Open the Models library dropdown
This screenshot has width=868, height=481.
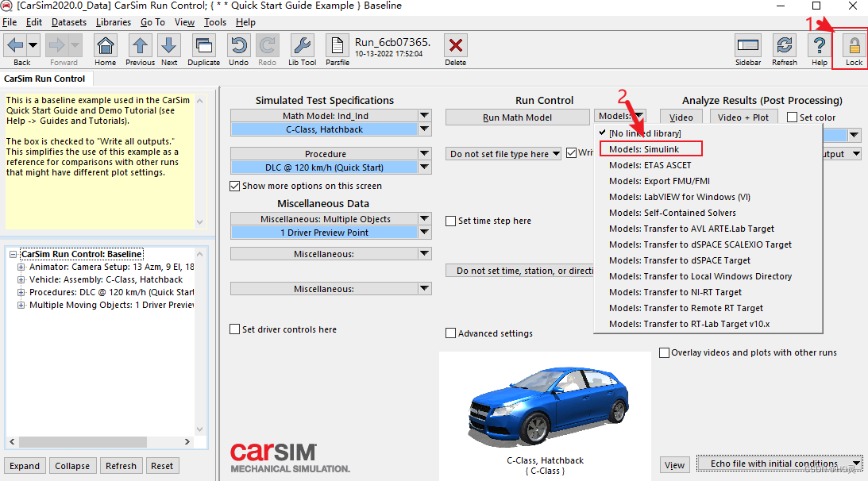[619, 116]
